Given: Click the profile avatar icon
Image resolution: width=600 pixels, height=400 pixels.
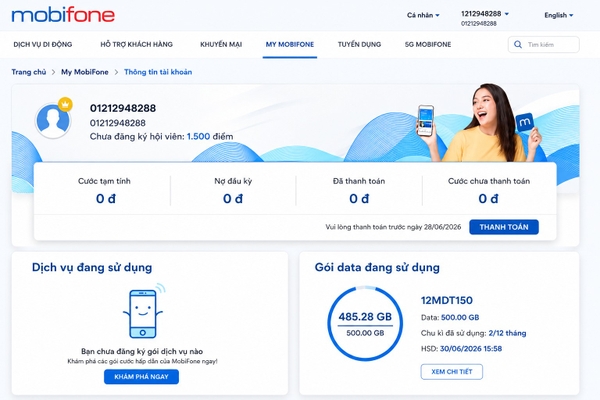Looking at the screenshot, I should click(53, 121).
